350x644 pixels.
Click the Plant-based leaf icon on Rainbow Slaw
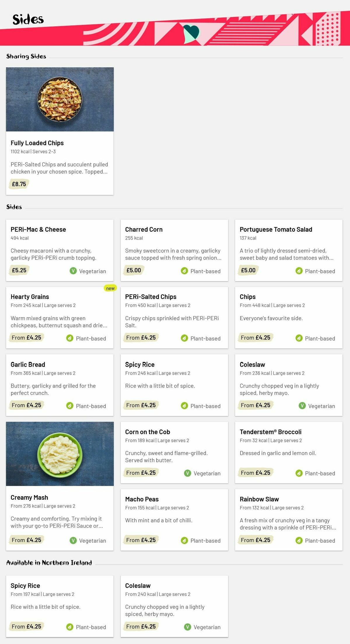point(299,541)
